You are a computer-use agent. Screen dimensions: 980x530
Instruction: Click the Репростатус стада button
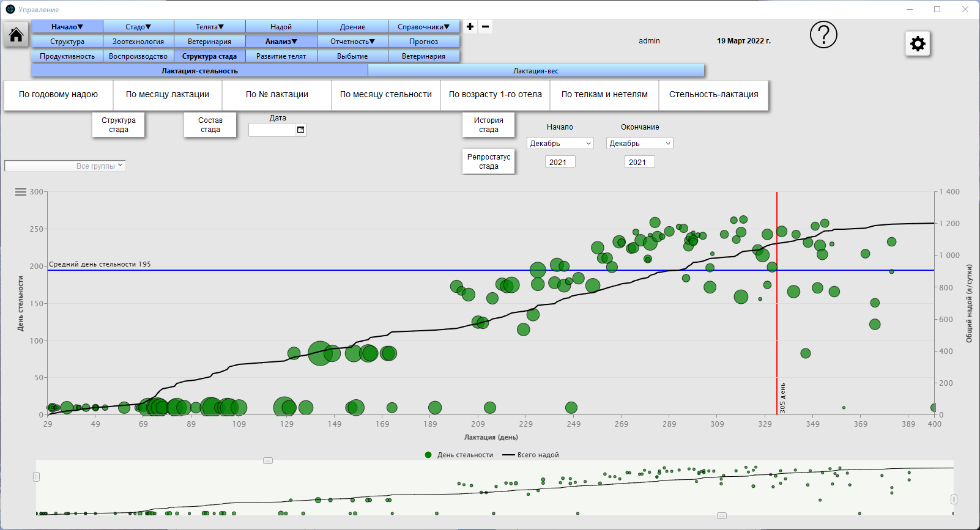[x=489, y=161]
